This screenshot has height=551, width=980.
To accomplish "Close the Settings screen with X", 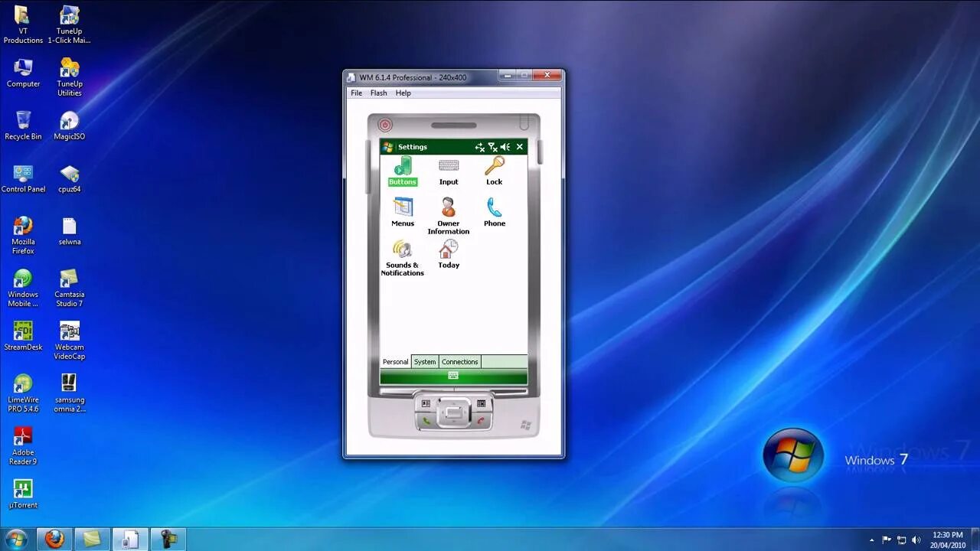I will (520, 147).
